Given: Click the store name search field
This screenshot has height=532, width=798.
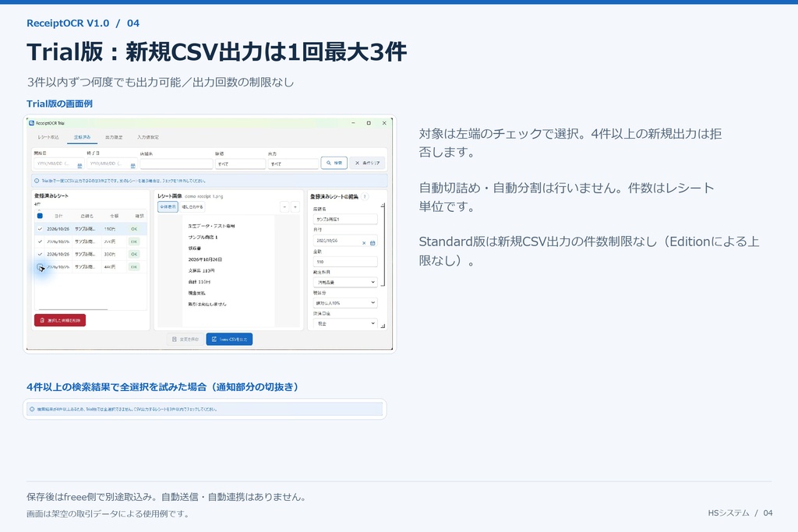Looking at the screenshot, I should pyautogui.click(x=176, y=164).
